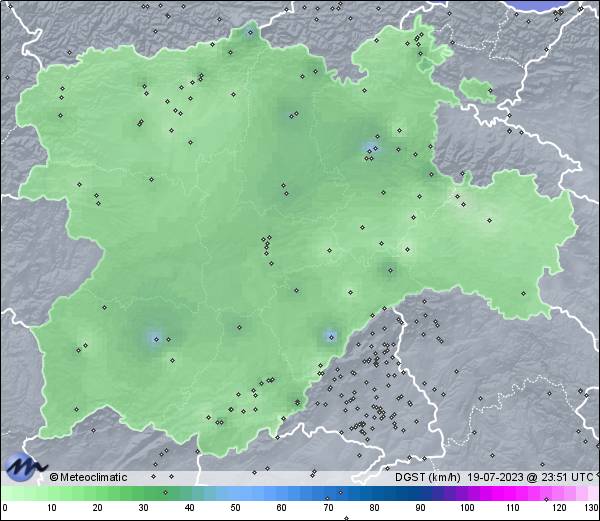Click the 60 value on the scale
The height and width of the screenshot is (521, 600).
tap(281, 508)
